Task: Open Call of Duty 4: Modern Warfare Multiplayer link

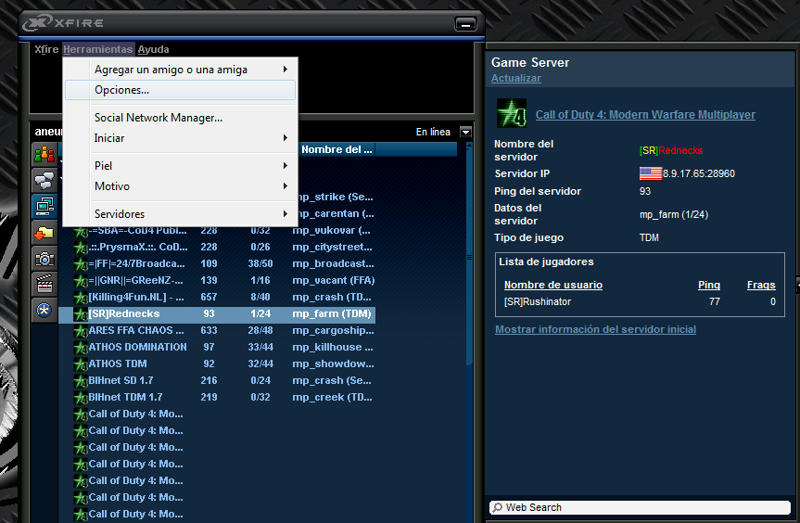Action: pyautogui.click(x=645, y=115)
